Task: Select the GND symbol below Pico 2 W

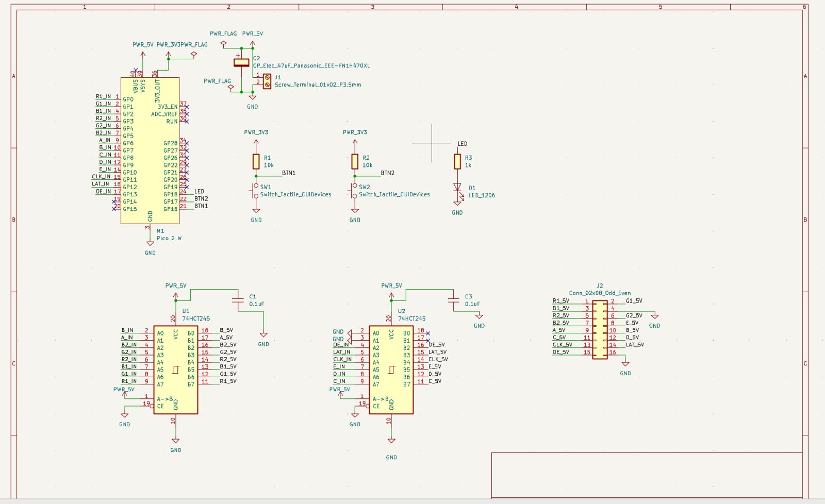Action: [x=150, y=243]
